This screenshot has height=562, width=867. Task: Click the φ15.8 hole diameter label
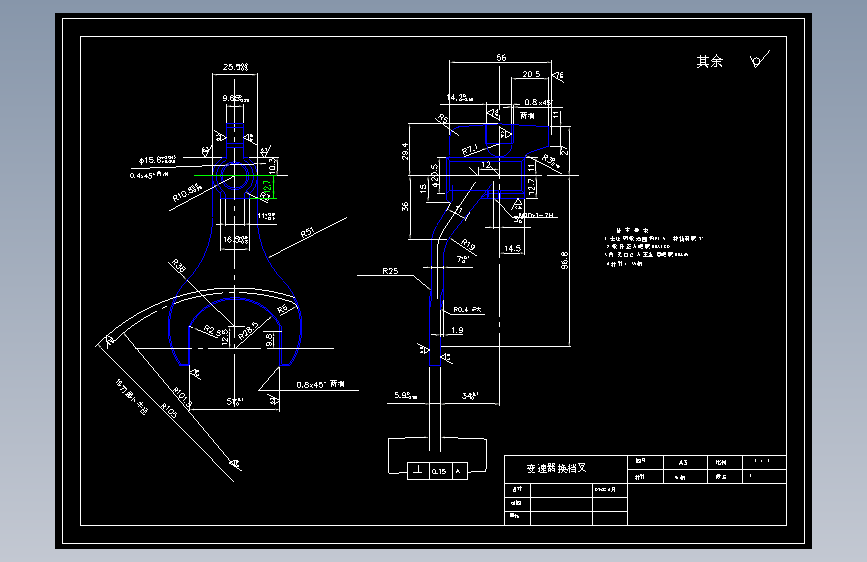[x=157, y=159]
